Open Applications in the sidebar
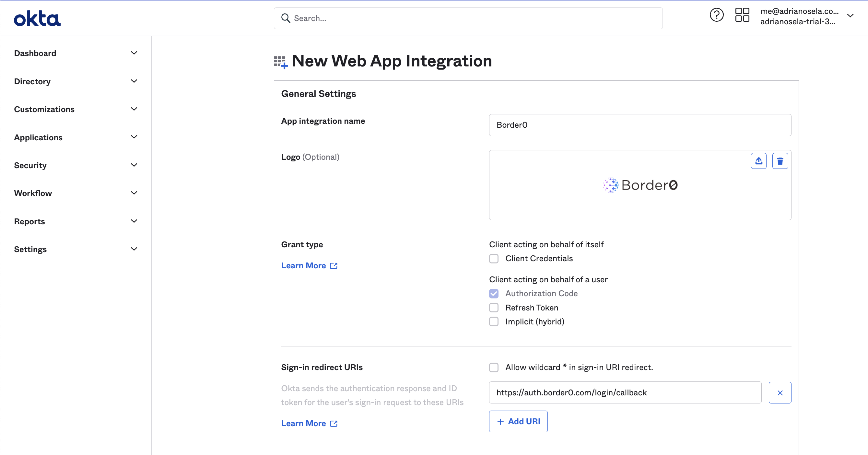The image size is (868, 455). (38, 137)
